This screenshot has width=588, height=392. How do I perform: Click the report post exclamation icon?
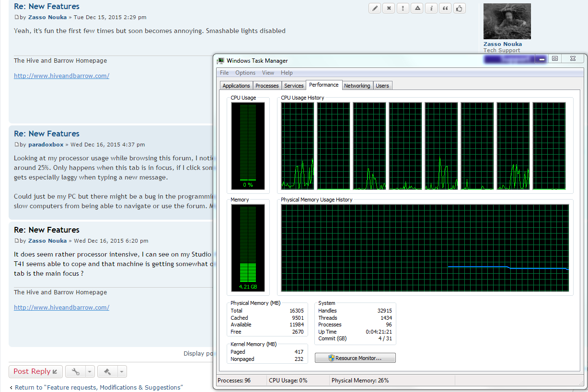click(403, 8)
